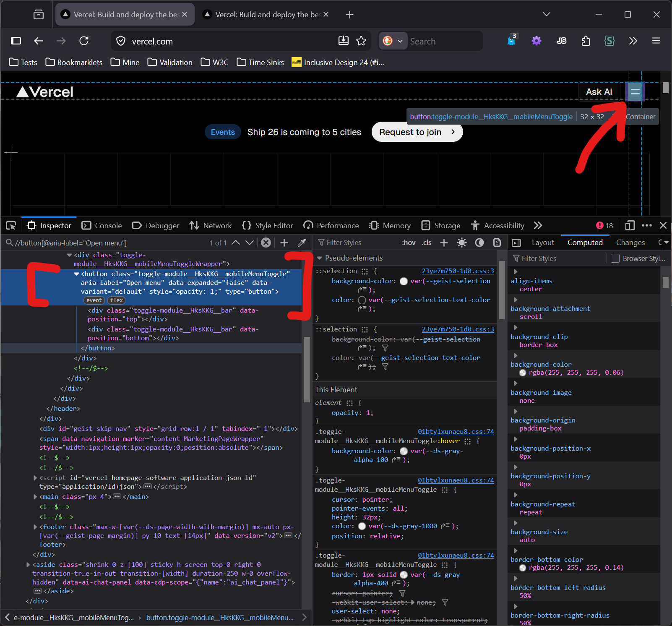Open the Extensions puzzle-piece menu
The width and height of the screenshot is (672, 626).
click(x=586, y=41)
